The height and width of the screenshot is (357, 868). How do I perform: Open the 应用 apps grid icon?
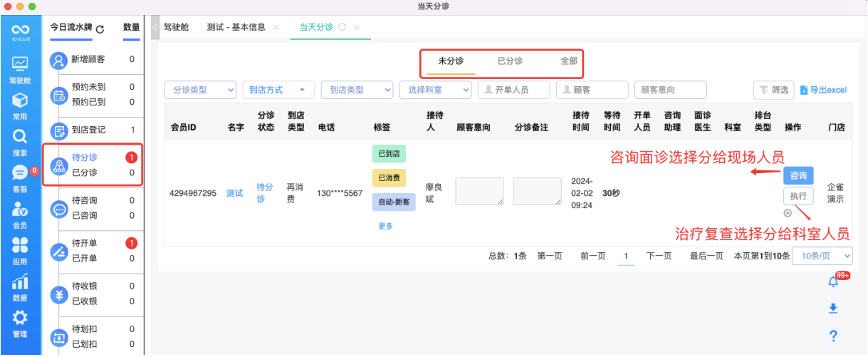pyautogui.click(x=20, y=251)
